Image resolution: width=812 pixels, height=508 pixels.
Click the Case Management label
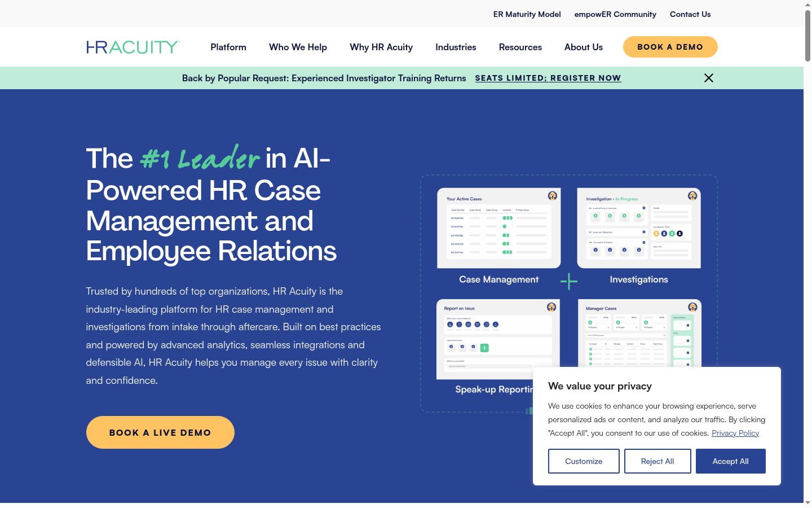coord(499,279)
